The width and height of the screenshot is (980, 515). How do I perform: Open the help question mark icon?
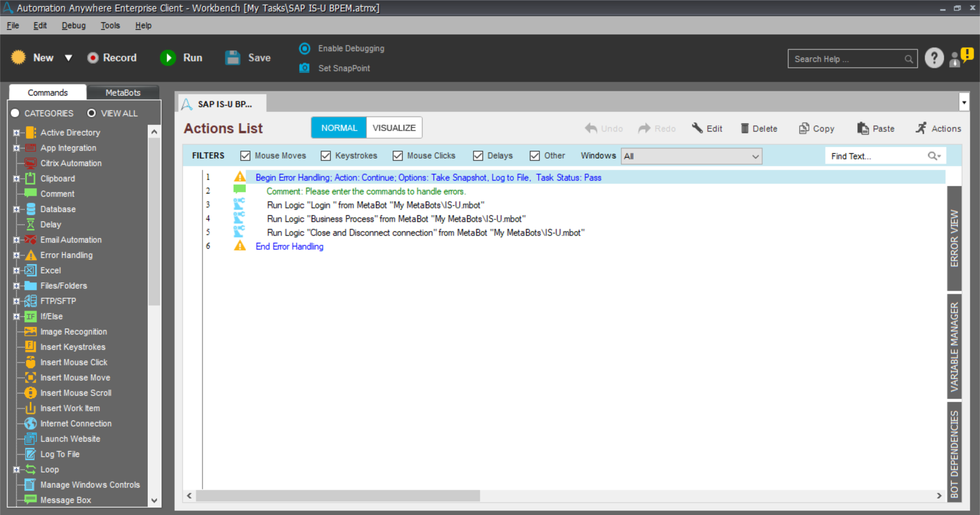tap(934, 58)
